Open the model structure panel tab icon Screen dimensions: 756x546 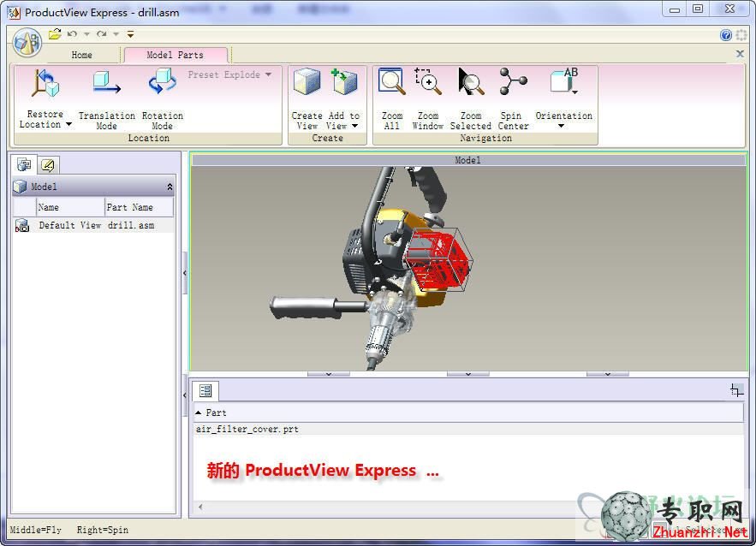pyautogui.click(x=24, y=165)
